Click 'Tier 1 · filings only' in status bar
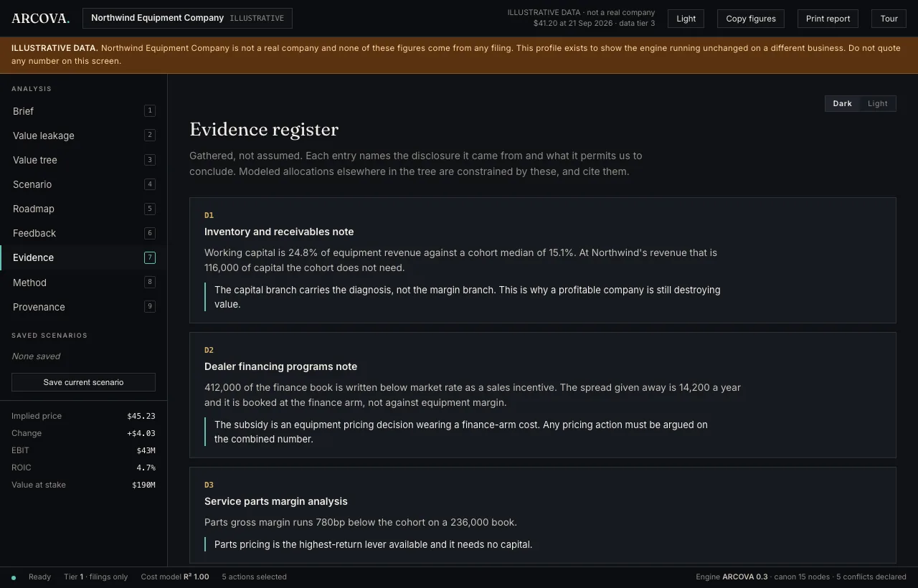 pos(95,577)
